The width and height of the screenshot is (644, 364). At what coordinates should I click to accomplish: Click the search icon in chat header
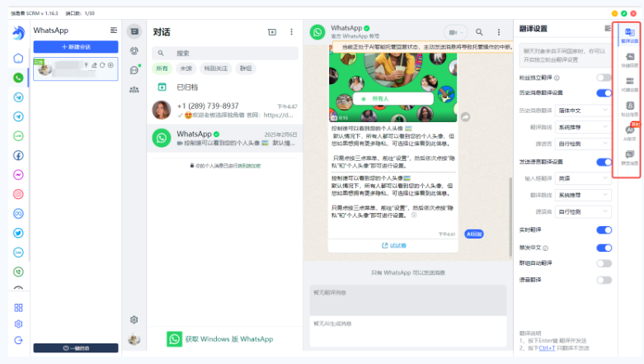point(479,32)
